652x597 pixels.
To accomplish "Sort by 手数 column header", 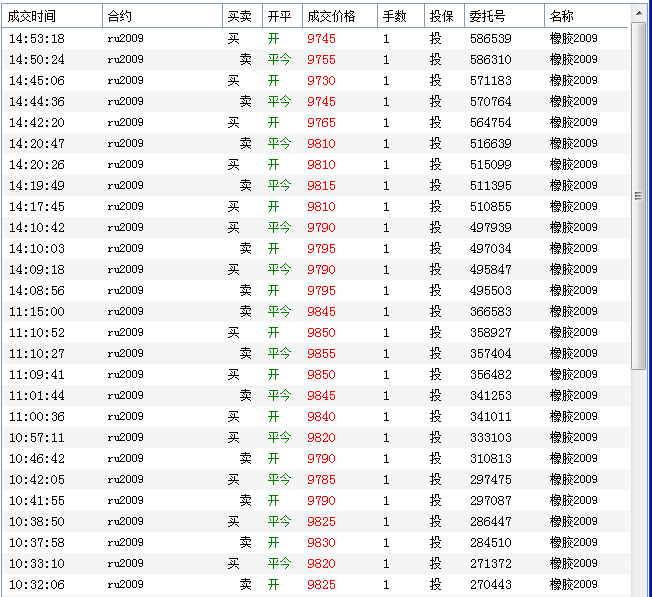I will (401, 16).
